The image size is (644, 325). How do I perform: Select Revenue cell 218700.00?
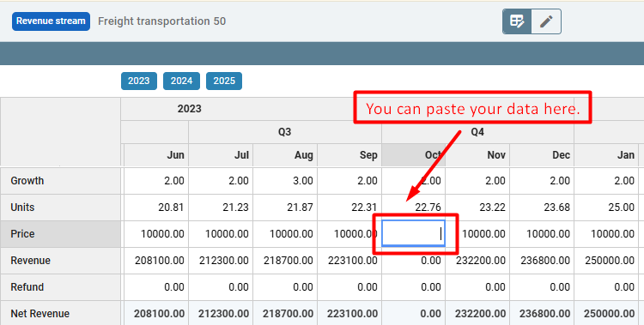285,261
